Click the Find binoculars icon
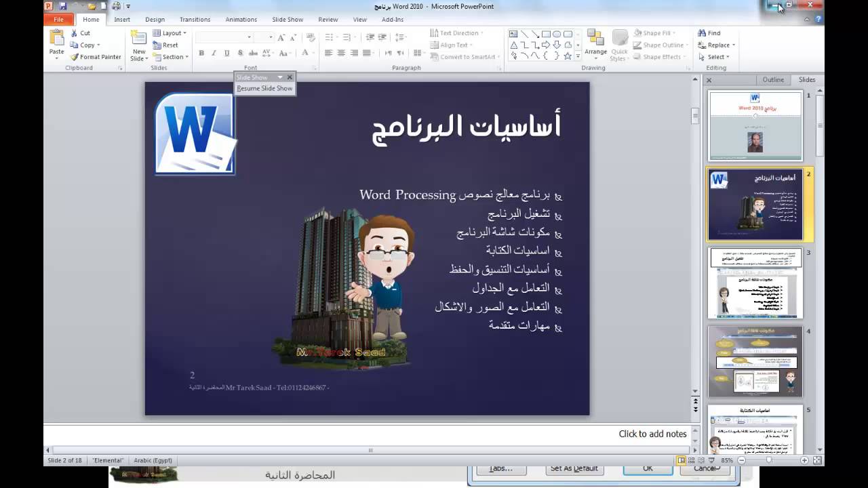 702,33
